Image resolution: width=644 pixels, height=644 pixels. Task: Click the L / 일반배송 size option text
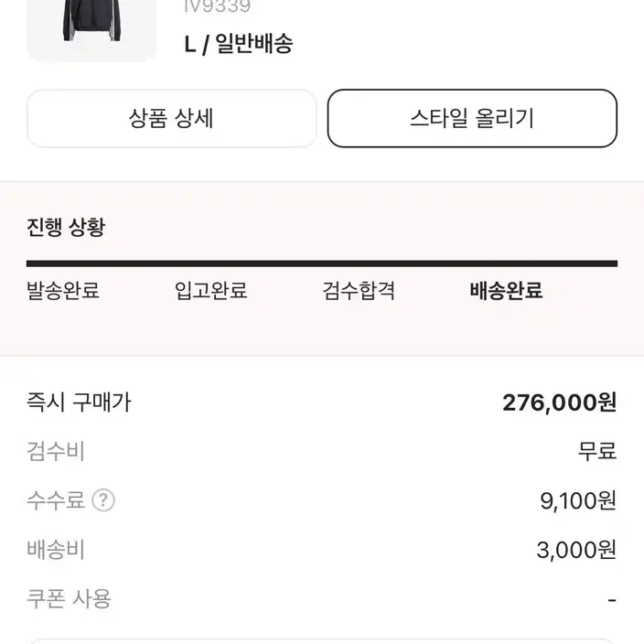239,44
